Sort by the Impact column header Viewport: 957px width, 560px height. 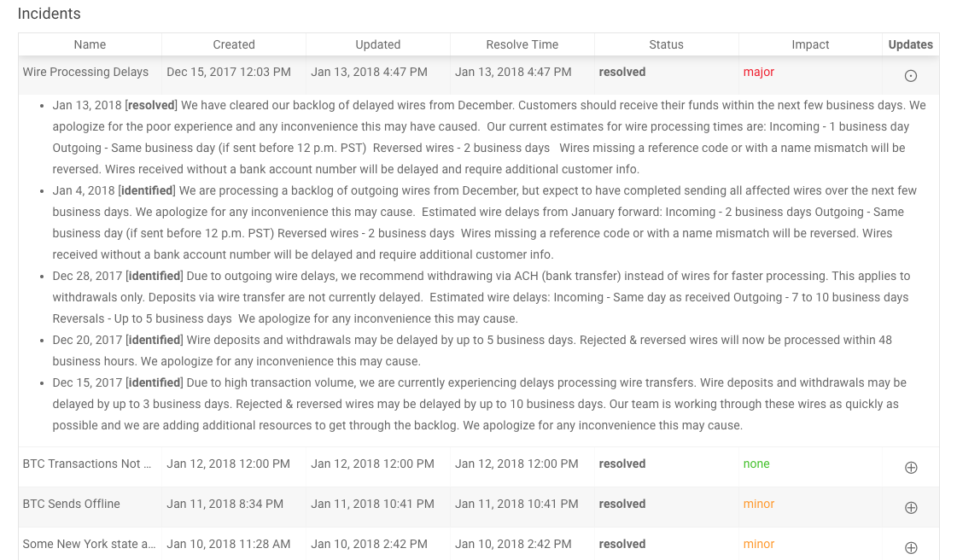point(810,44)
